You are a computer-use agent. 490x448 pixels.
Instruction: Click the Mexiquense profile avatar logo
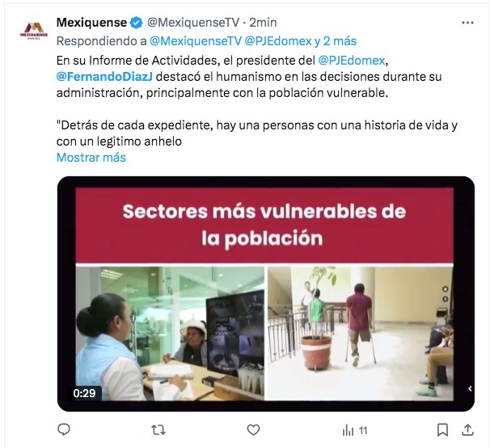point(34,31)
